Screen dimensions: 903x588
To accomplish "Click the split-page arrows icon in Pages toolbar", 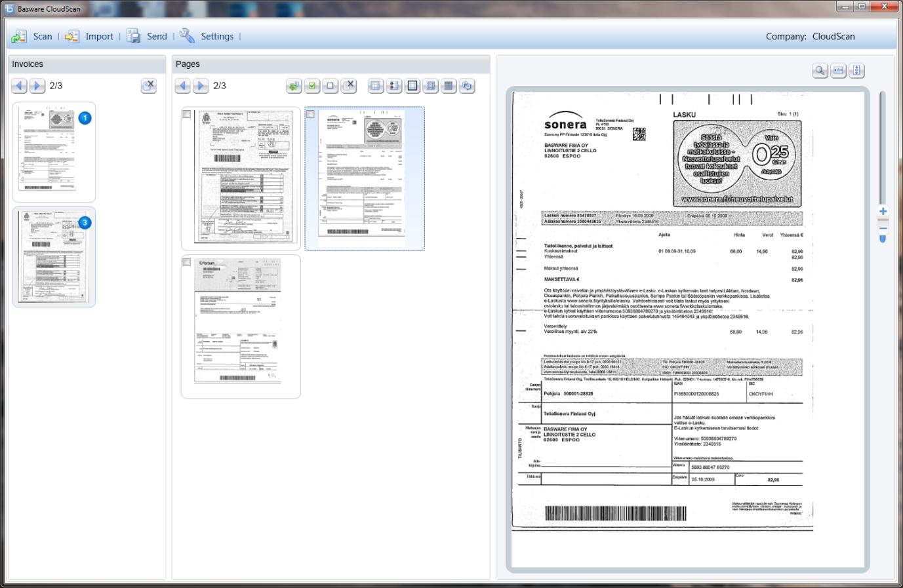I will pyautogui.click(x=394, y=86).
